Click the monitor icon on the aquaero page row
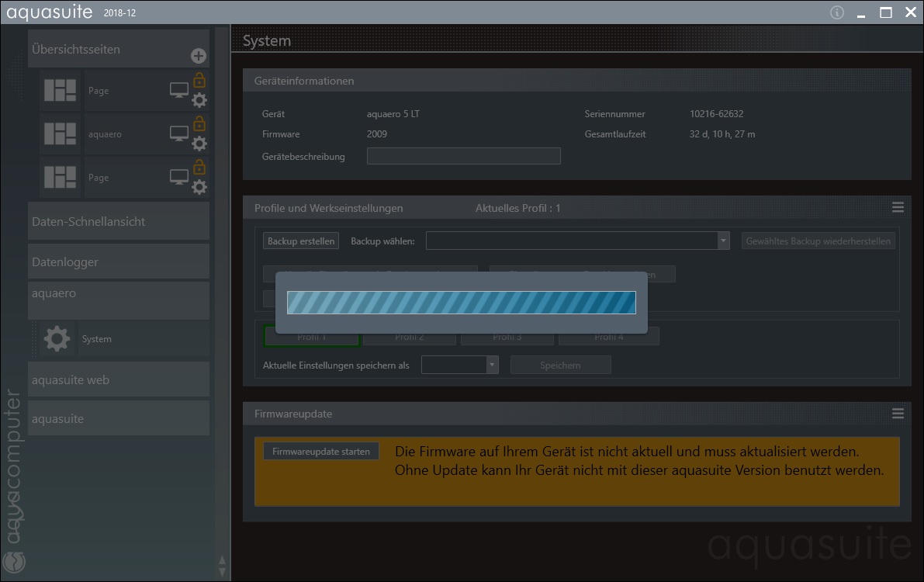 [179, 134]
